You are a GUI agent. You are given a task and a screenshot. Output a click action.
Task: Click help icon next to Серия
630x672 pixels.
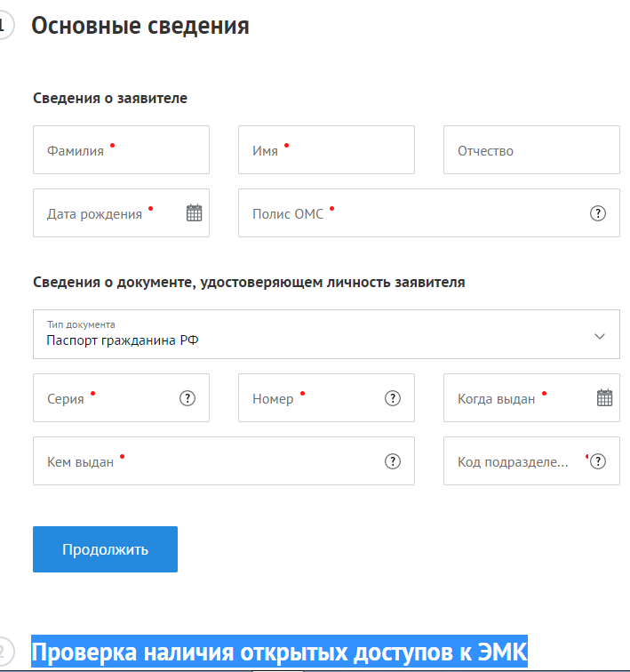[187, 398]
